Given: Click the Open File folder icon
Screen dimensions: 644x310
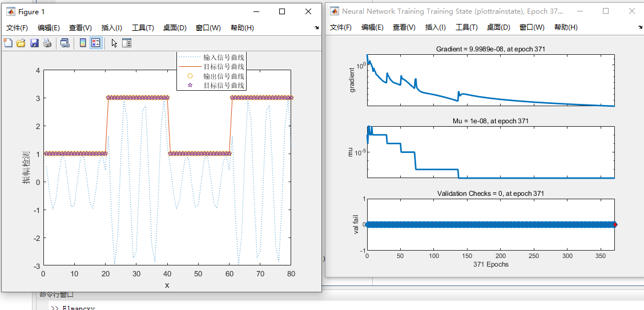Looking at the screenshot, I should pyautogui.click(x=21, y=43).
